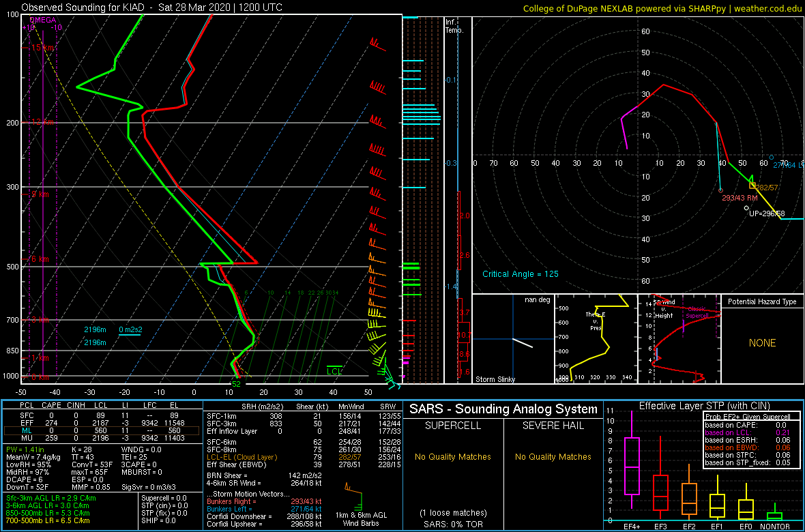Click the Bunkers Left blue circle on hodograph
The image size is (805, 532).
[x=771, y=157]
